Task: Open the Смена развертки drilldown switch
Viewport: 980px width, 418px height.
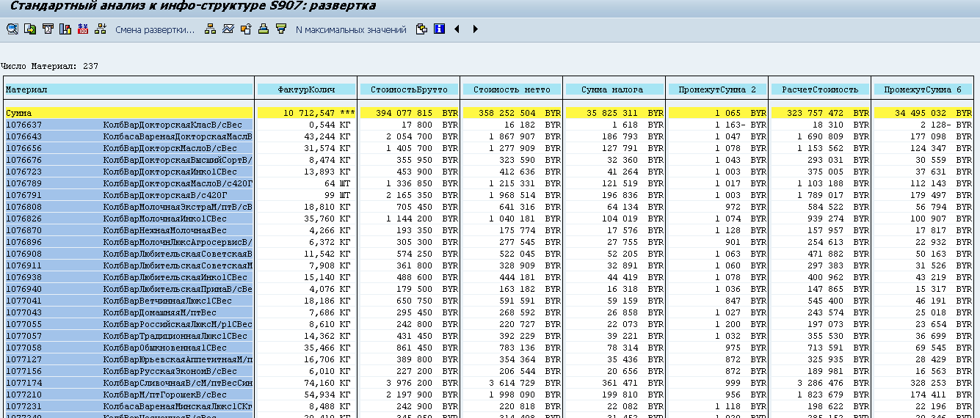Action: pos(155,30)
